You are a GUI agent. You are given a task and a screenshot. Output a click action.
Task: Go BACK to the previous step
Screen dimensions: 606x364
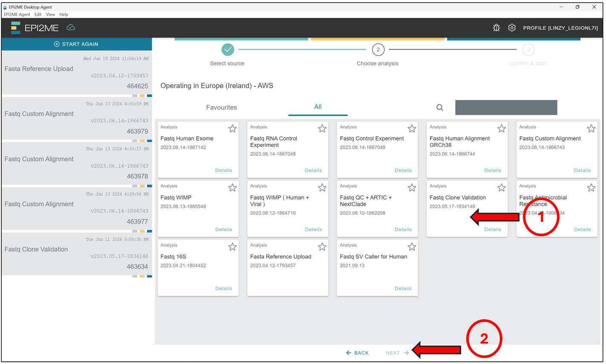357,353
